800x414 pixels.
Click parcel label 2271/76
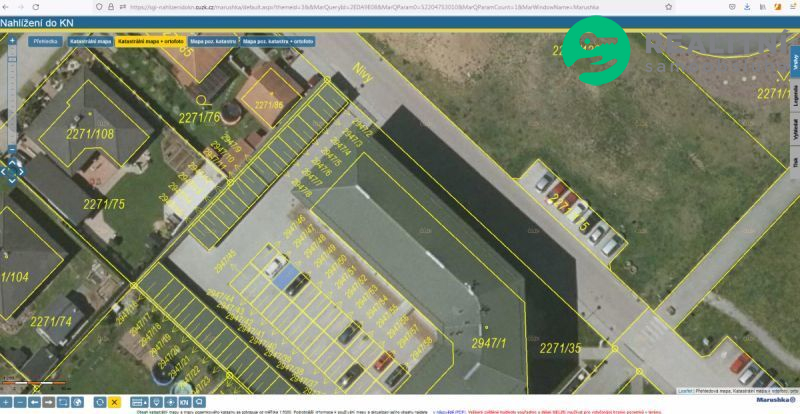(199, 118)
